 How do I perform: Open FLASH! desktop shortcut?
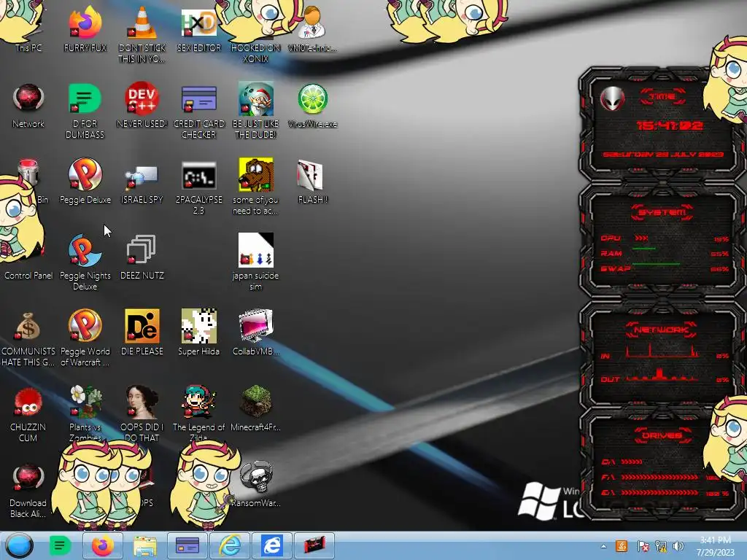312,181
